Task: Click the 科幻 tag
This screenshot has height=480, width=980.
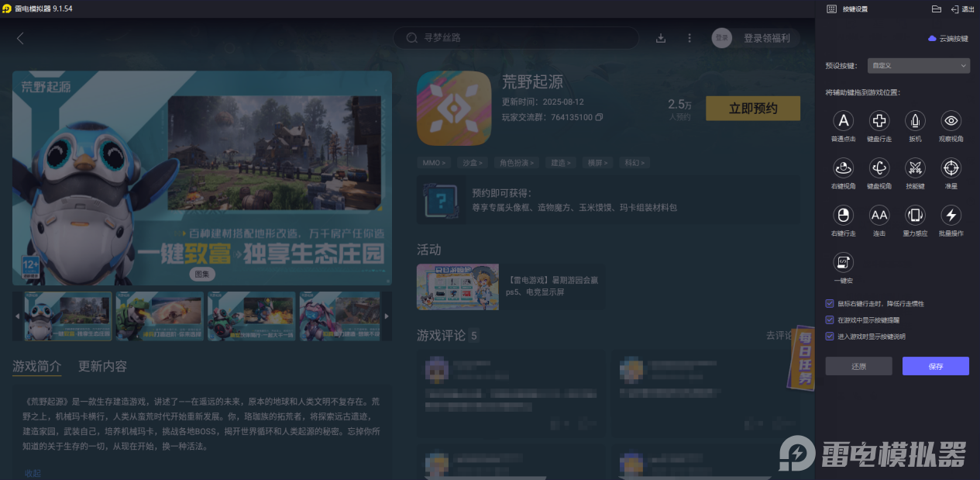Action: coord(634,163)
